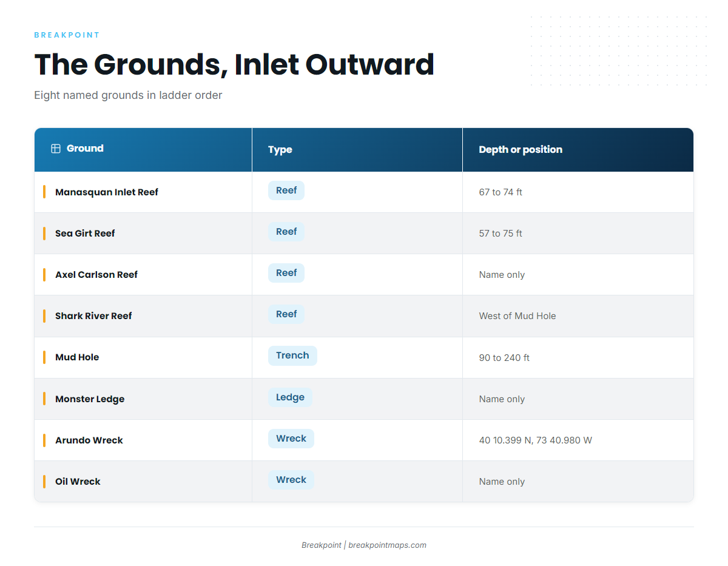The image size is (728, 566).
Task: Click the Ground column header
Action: [x=85, y=149]
